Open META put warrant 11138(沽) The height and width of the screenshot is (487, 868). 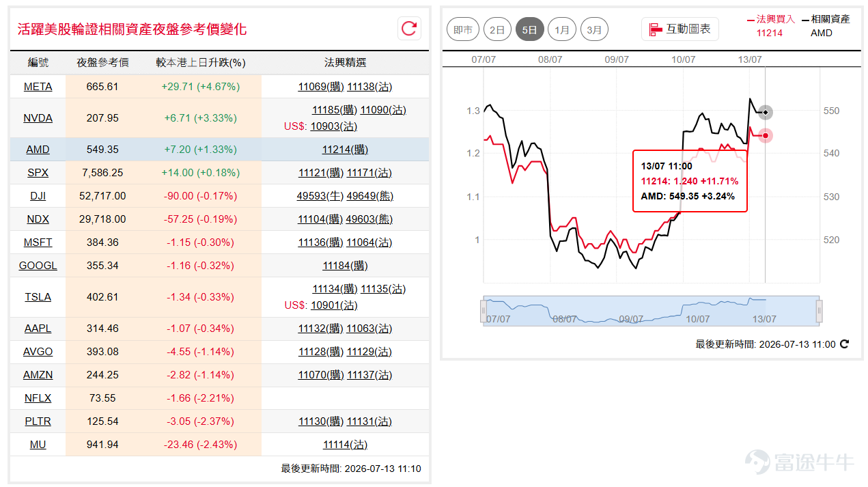click(x=369, y=87)
